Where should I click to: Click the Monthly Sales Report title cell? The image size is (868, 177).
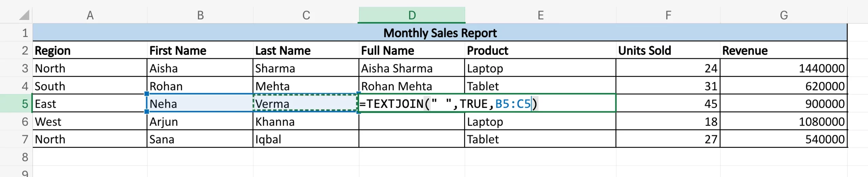point(440,33)
